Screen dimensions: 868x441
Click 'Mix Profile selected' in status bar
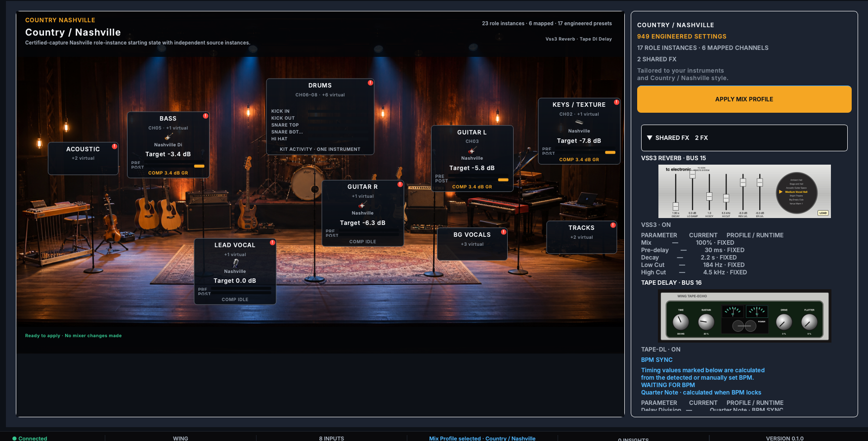pos(455,439)
